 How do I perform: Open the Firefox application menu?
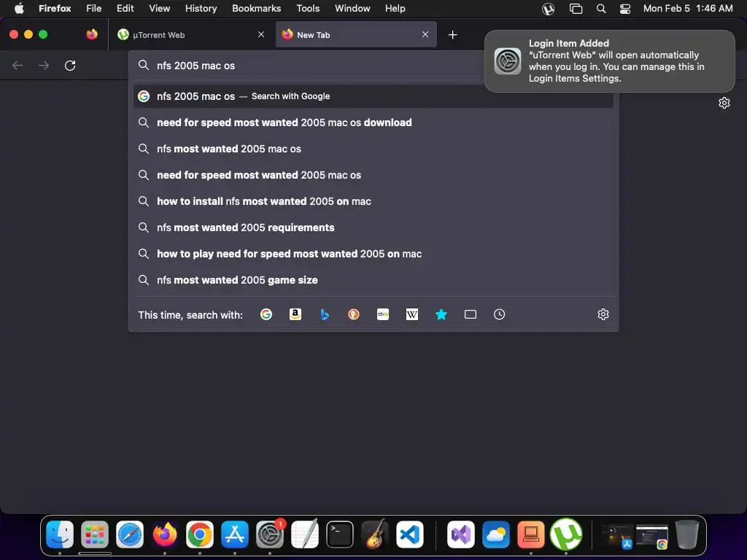55,8
